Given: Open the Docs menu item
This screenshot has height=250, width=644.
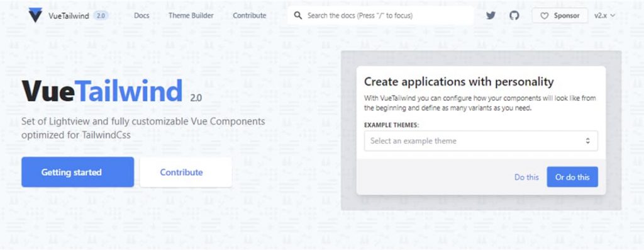Looking at the screenshot, I should click(142, 16).
